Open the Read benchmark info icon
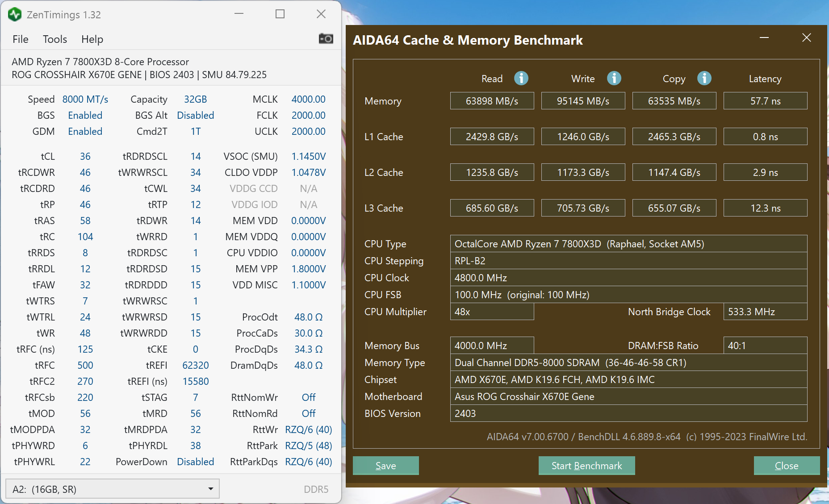Viewport: 829px width, 504px height. click(x=521, y=78)
